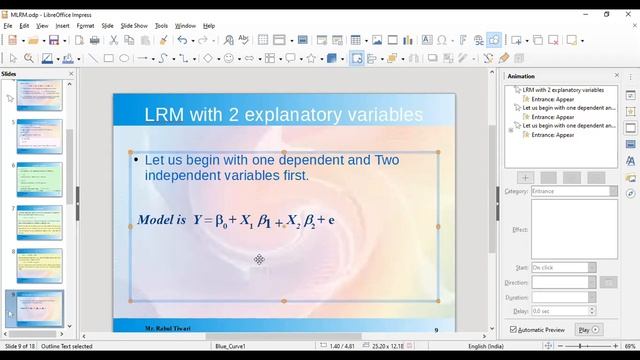Click the Clone Formatting brush icon
Viewport: 640px width, 360px height.
click(x=163, y=40)
